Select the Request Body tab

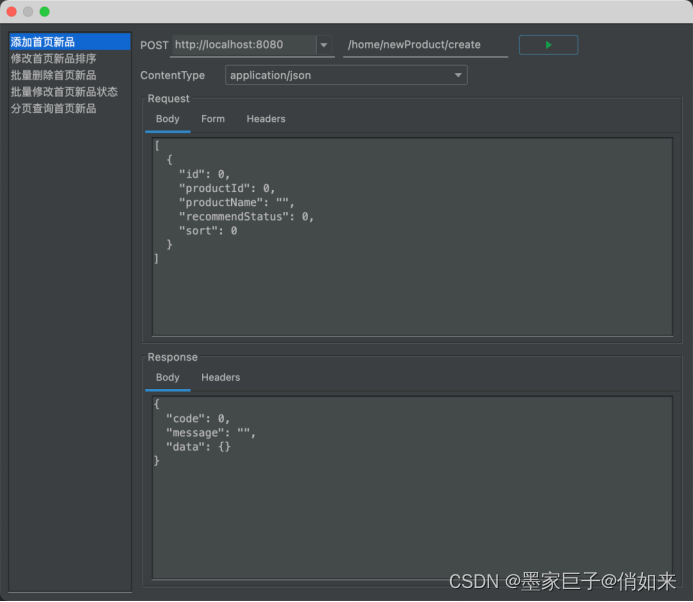tap(167, 119)
